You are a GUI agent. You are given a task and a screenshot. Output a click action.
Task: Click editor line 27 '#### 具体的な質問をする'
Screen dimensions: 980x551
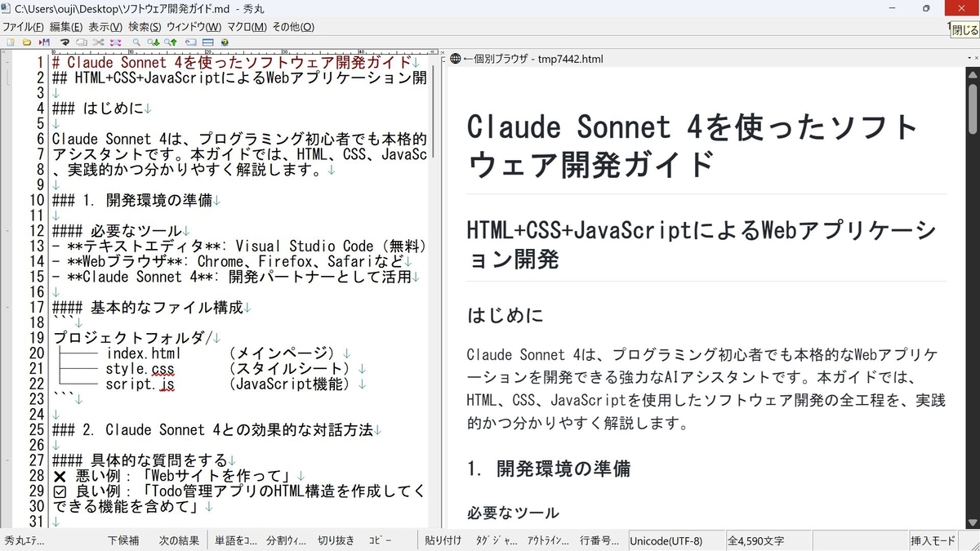click(145, 461)
